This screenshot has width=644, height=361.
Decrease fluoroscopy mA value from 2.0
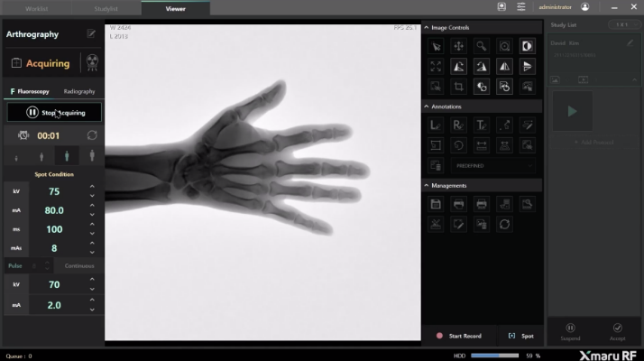coord(92,310)
